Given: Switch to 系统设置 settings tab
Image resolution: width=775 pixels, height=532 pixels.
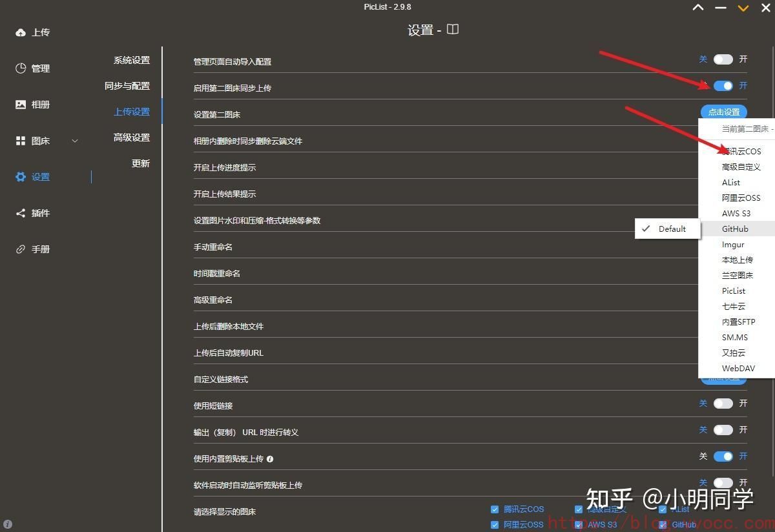Looking at the screenshot, I should pos(132,60).
